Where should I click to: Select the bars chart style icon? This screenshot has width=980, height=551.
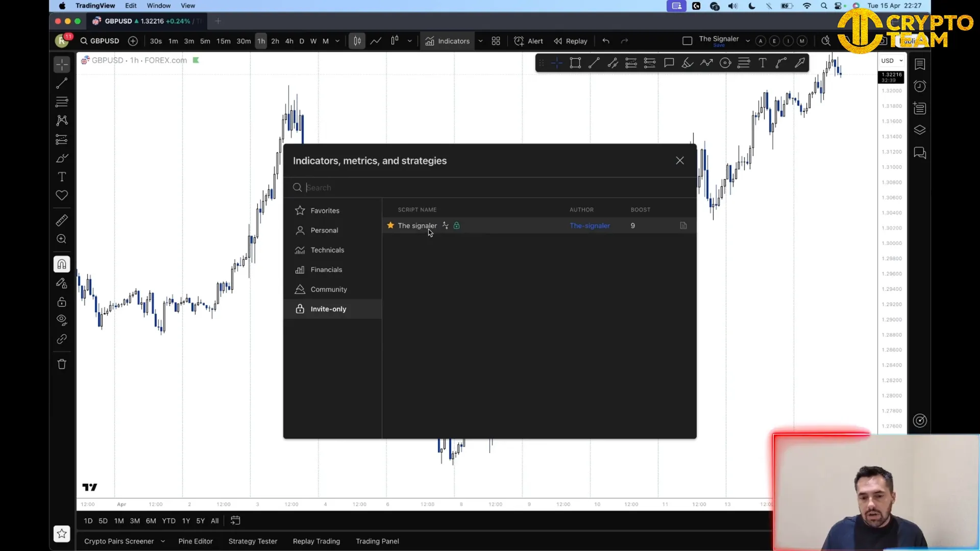[357, 41]
